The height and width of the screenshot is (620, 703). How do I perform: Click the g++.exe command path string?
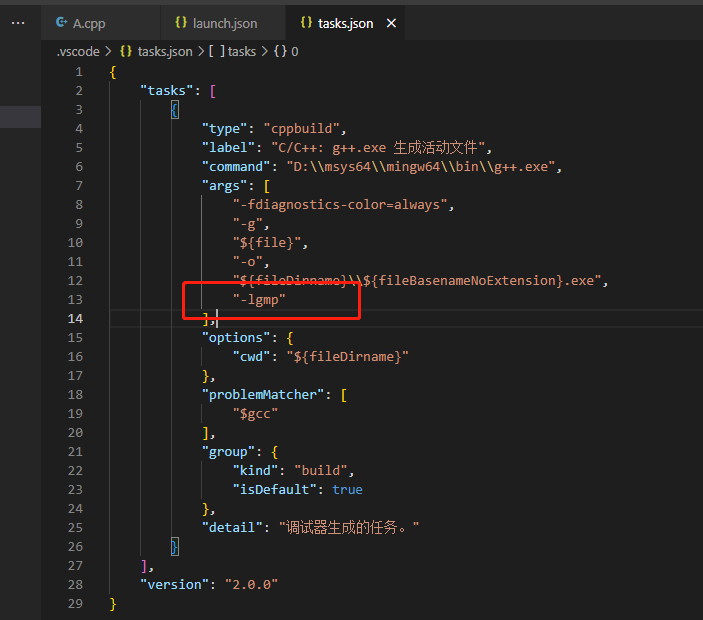[417, 167]
